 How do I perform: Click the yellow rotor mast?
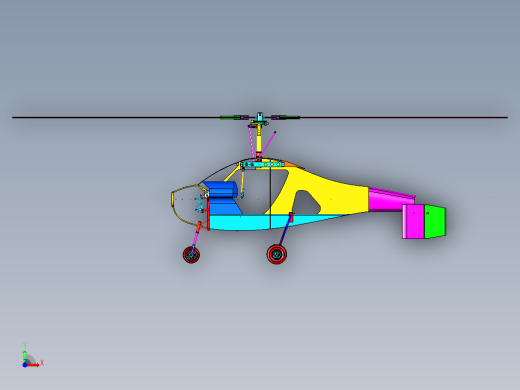tap(259, 142)
